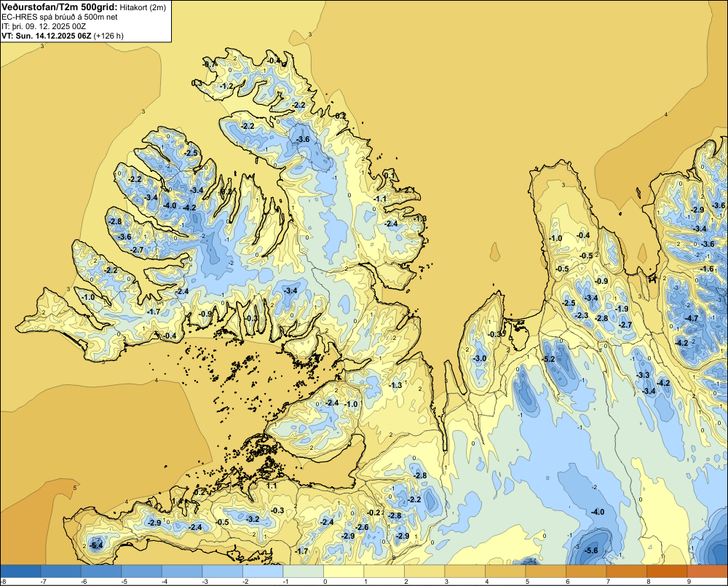Click the -1.9 temperature label
The image size is (728, 586).
(622, 309)
